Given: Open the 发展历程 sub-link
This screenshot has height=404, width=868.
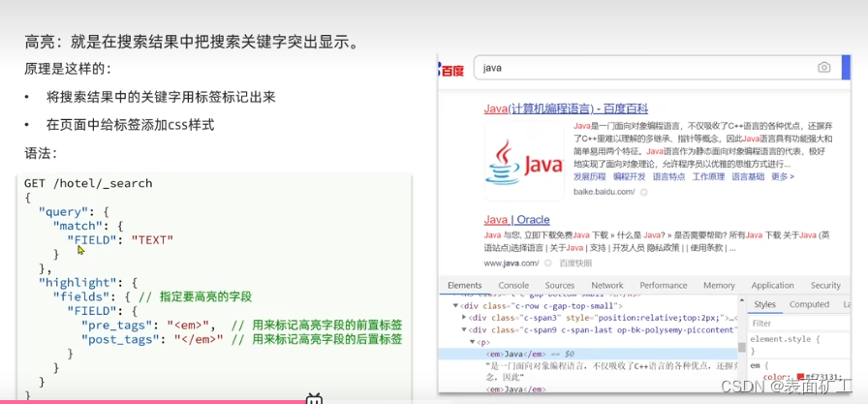Looking at the screenshot, I should pos(590,176).
